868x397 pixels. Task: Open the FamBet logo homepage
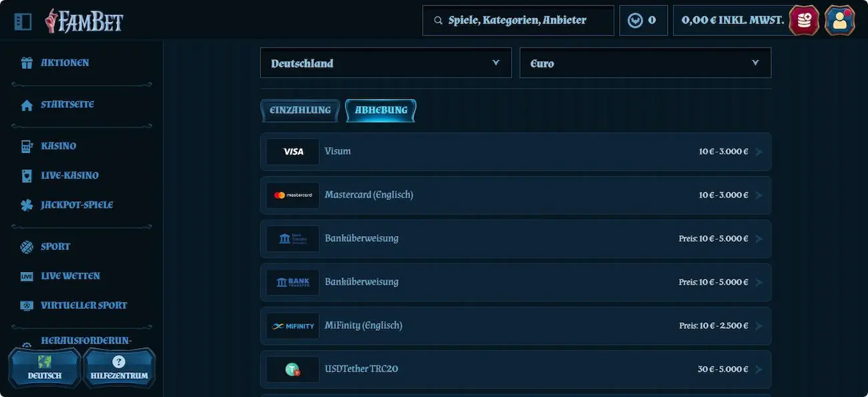[83, 21]
